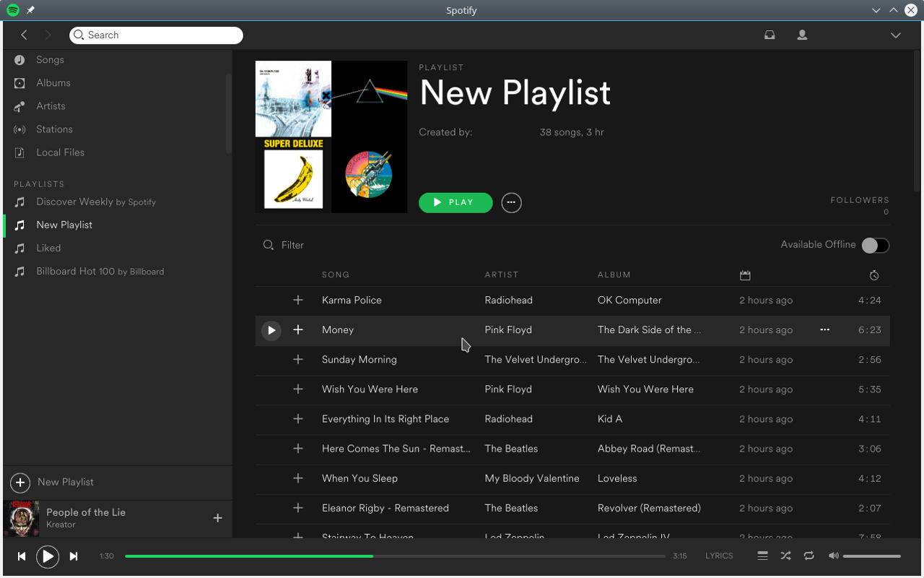Go back with the left arrow
The width and height of the screenshot is (924, 578).
[24, 35]
